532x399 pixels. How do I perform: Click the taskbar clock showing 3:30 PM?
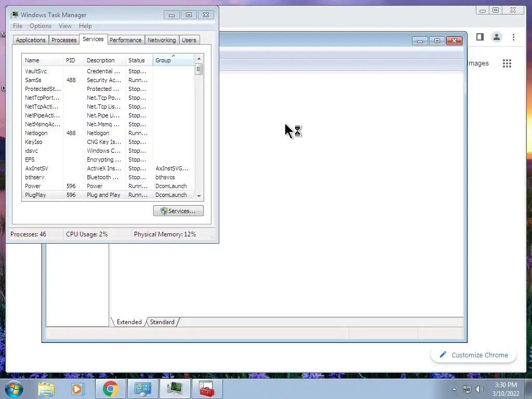[506, 385]
